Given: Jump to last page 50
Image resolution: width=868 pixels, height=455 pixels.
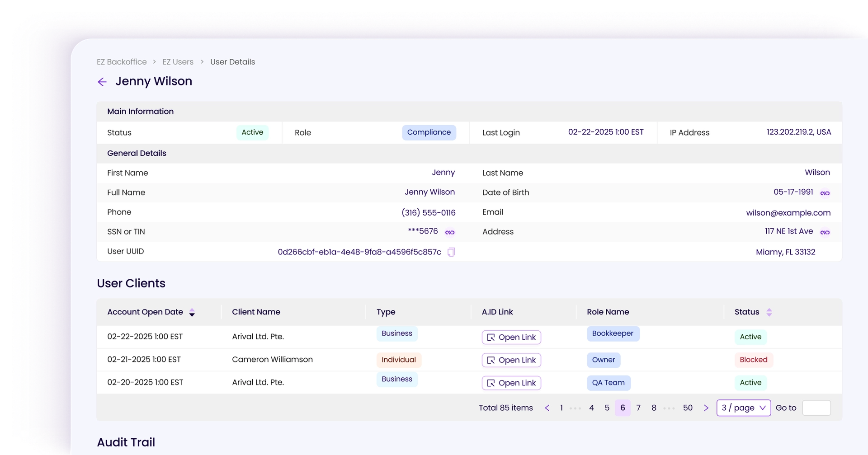Looking at the screenshot, I should tap(688, 408).
